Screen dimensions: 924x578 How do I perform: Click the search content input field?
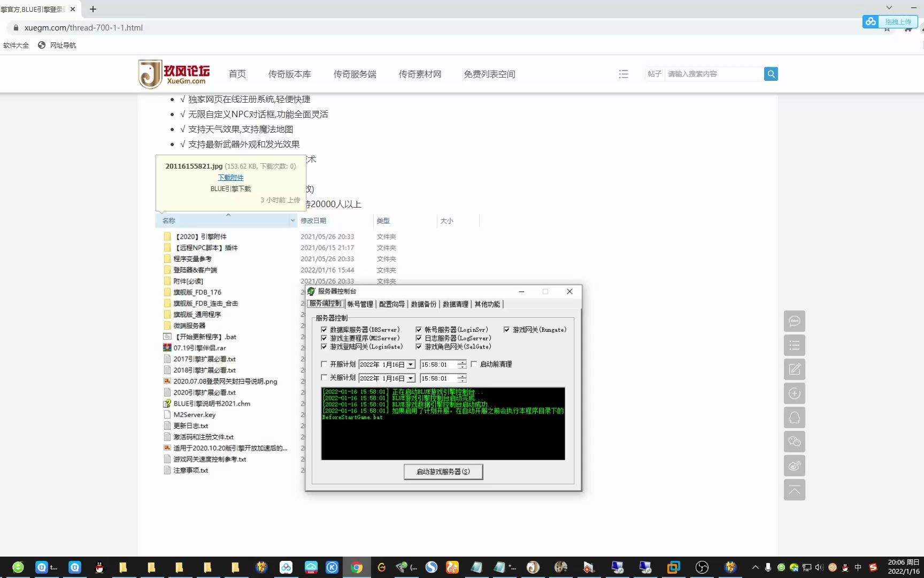714,74
